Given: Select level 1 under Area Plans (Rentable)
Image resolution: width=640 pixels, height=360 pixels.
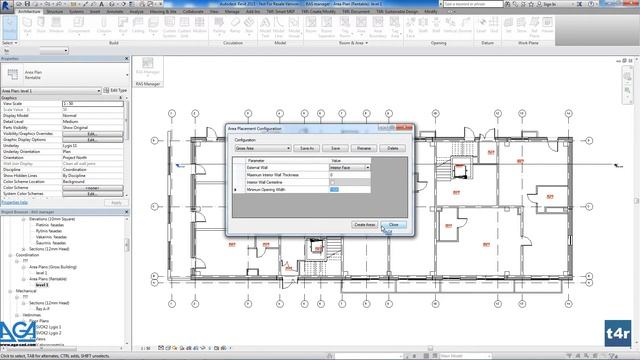Looking at the screenshot, I should pyautogui.click(x=42, y=285).
